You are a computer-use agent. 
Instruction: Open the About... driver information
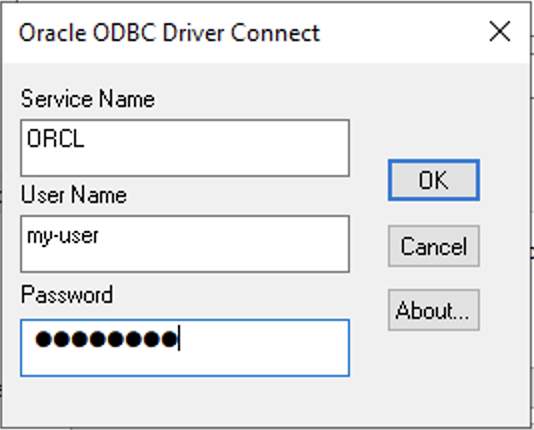[434, 310]
